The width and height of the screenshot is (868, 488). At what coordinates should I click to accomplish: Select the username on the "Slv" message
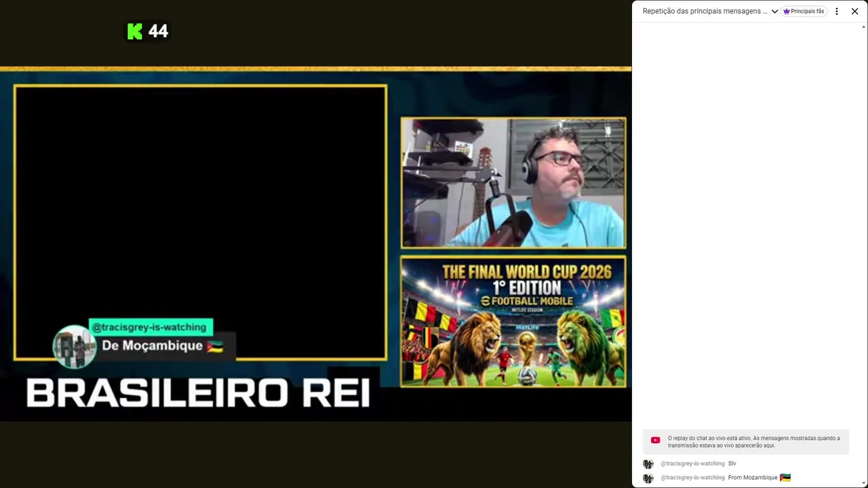coord(692,464)
